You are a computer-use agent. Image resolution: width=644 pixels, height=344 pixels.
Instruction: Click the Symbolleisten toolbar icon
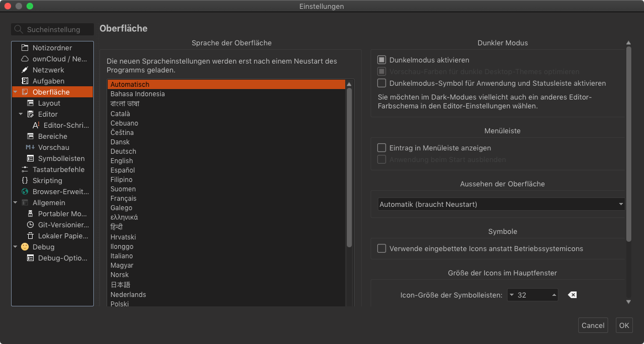pos(30,158)
